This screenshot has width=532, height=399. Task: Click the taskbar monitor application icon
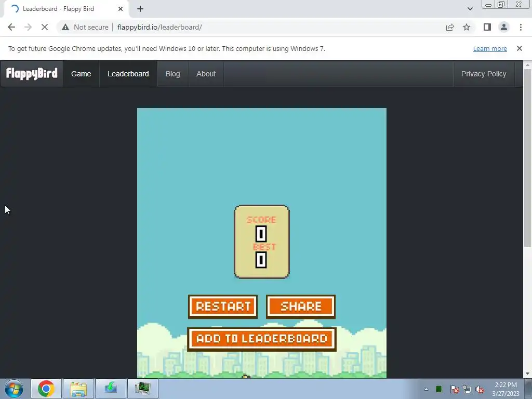[143, 389]
